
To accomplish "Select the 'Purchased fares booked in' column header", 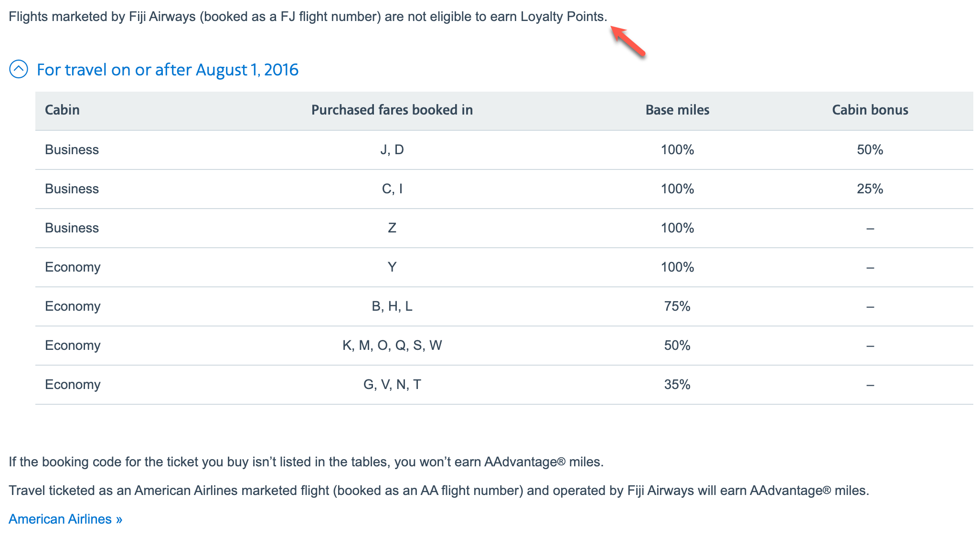I will click(x=392, y=110).
